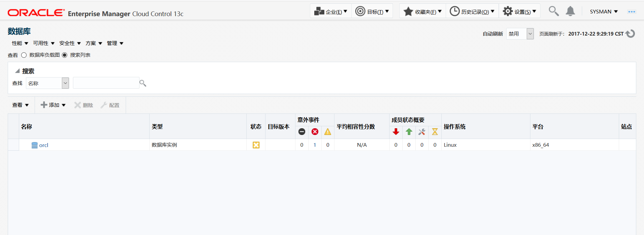The image size is (644, 235).
Task: Click the 状态 column header
Action: pyautogui.click(x=256, y=127)
